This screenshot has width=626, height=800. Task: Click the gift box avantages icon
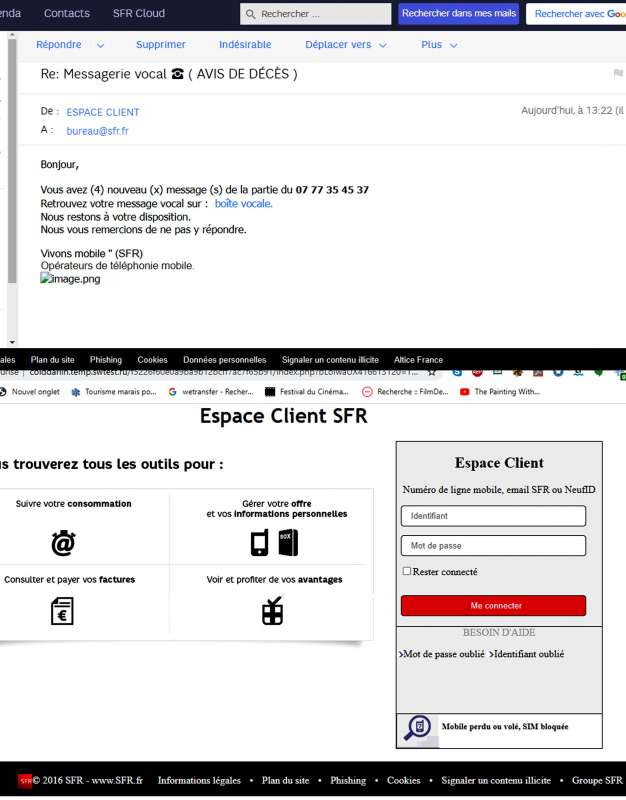[273, 610]
